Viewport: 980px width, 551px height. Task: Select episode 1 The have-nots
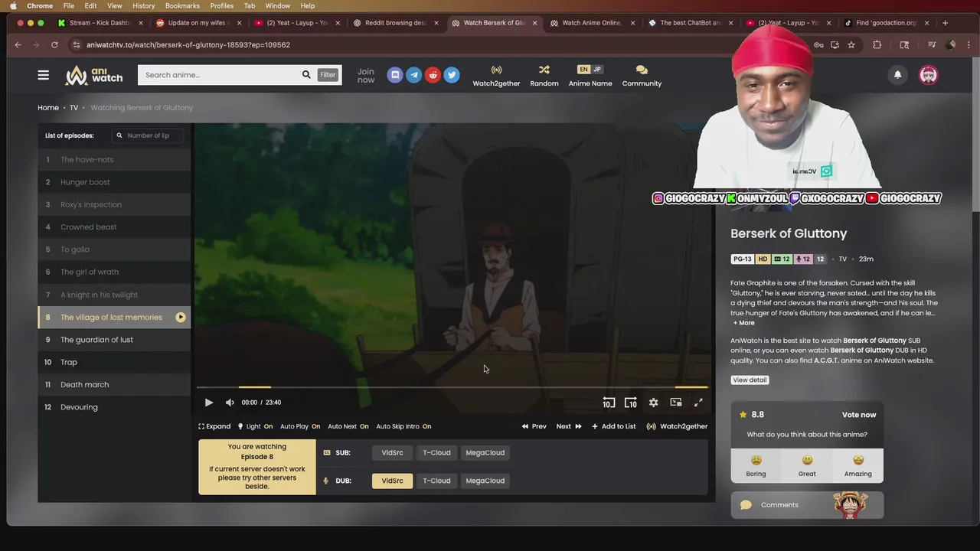point(114,159)
